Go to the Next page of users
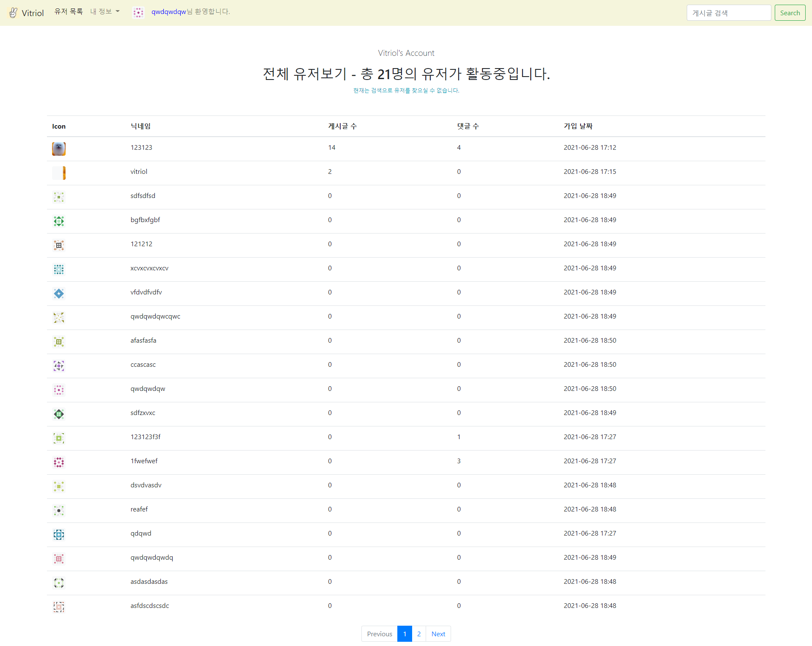This screenshot has height=646, width=812. point(438,633)
